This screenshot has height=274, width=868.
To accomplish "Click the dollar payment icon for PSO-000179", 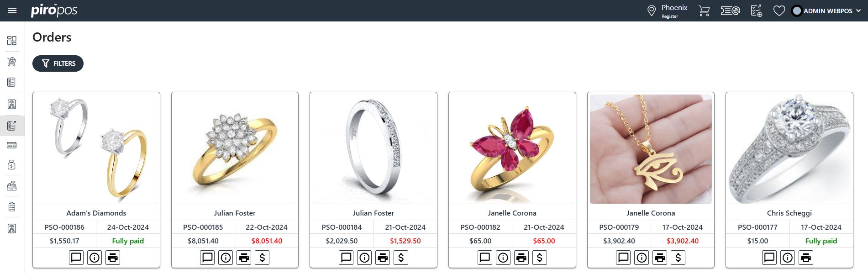I will (x=679, y=258).
